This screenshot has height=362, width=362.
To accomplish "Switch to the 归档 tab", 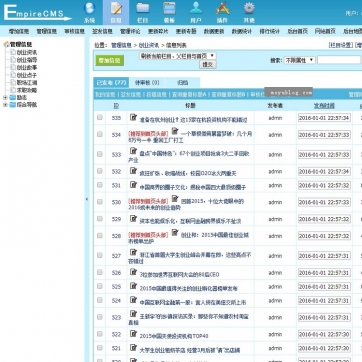I will click(x=182, y=83).
